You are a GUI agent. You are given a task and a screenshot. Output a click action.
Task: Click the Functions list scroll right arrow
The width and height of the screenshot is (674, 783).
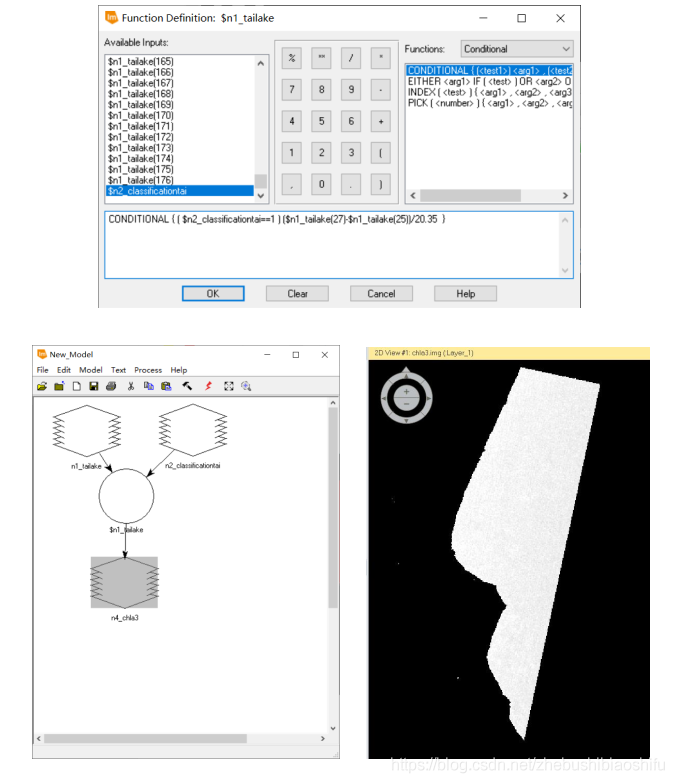click(565, 196)
